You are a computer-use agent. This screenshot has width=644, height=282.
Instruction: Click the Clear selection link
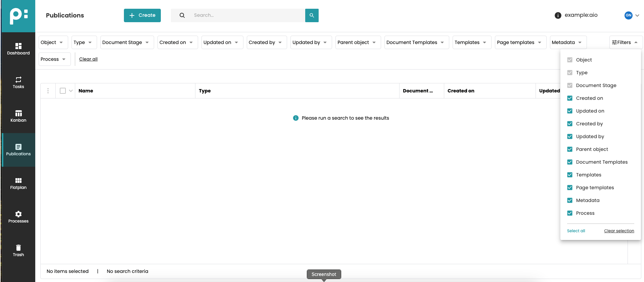tap(619, 231)
